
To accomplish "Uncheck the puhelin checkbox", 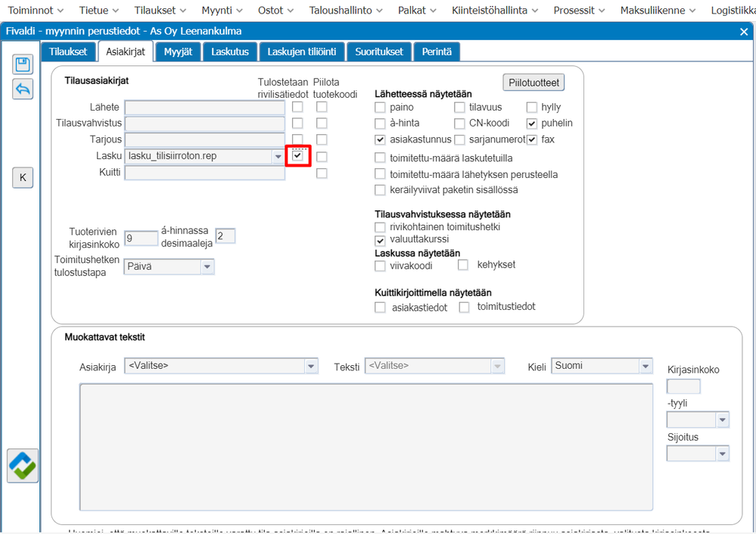I will (x=532, y=123).
